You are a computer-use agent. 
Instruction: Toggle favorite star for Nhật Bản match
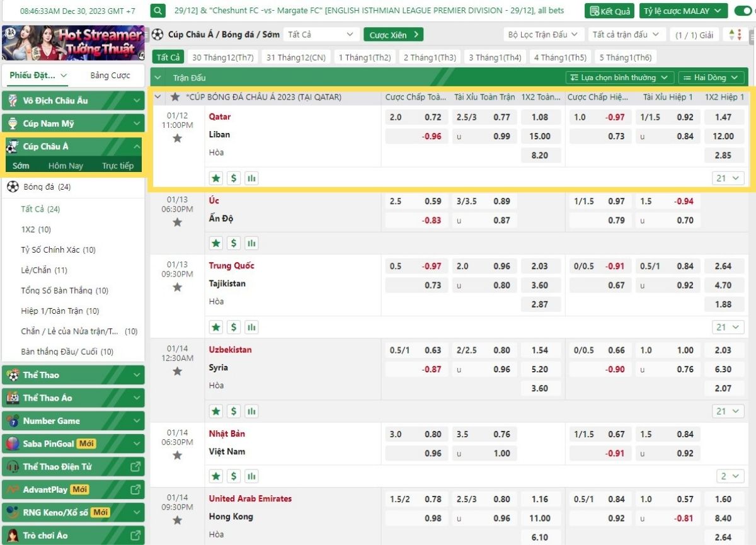177,455
